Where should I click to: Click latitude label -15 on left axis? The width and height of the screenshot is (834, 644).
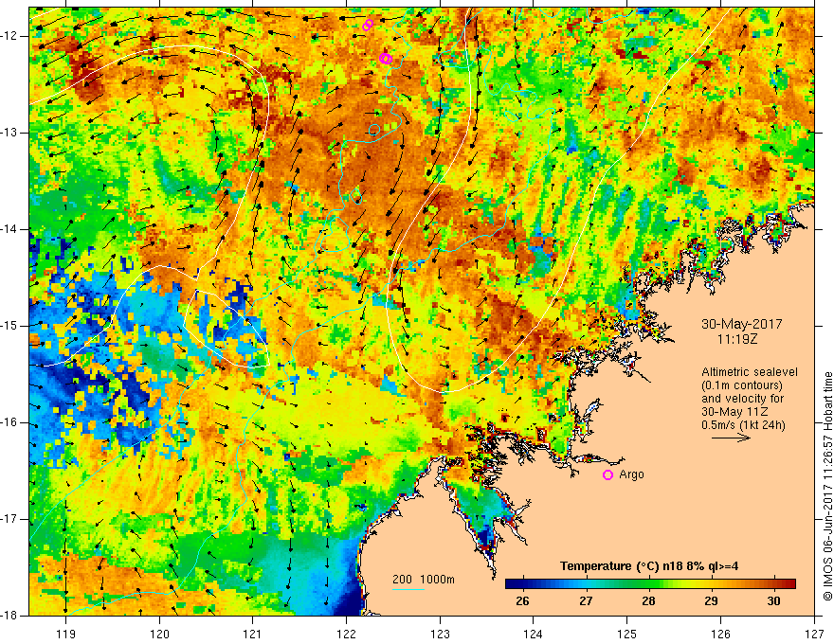point(9,326)
